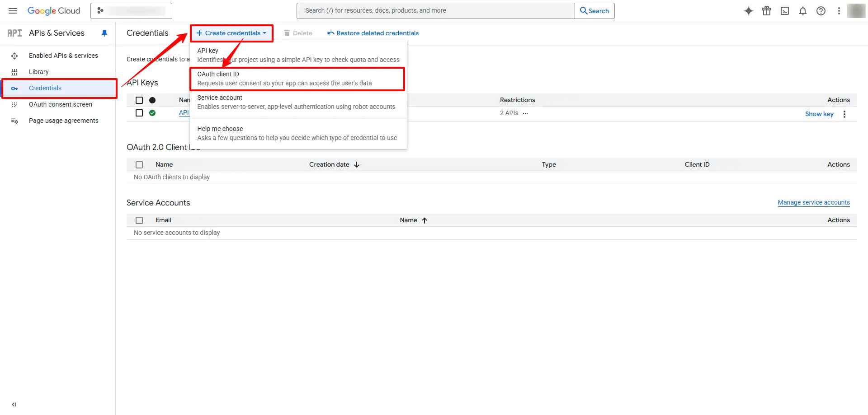This screenshot has width=868, height=415.
Task: Open the main navigation hamburger menu
Action: 13,11
